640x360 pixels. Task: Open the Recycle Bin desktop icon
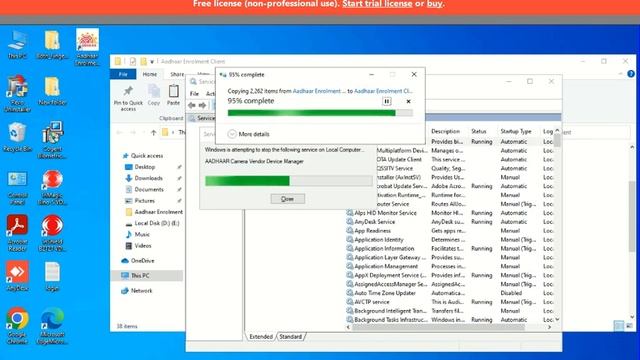[x=17, y=138]
